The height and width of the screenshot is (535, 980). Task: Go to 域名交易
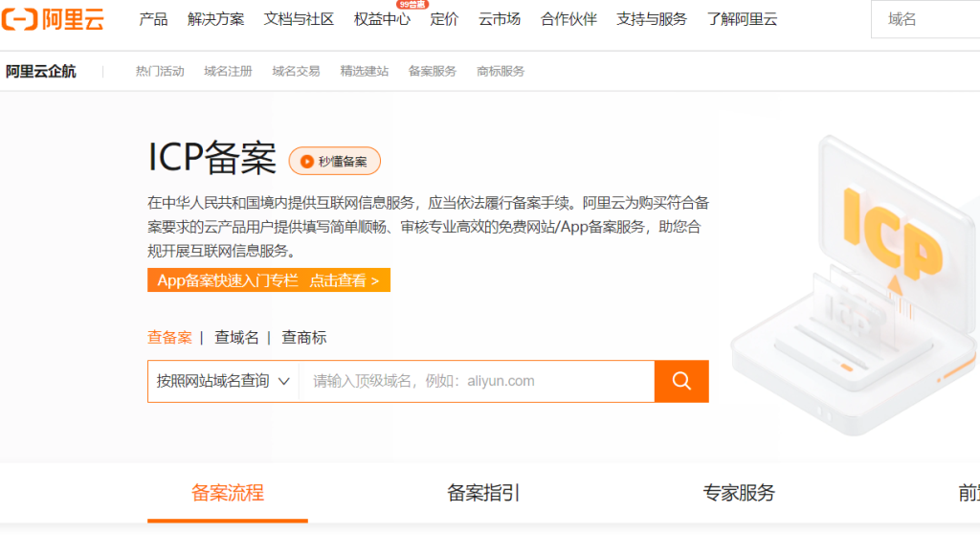point(297,71)
